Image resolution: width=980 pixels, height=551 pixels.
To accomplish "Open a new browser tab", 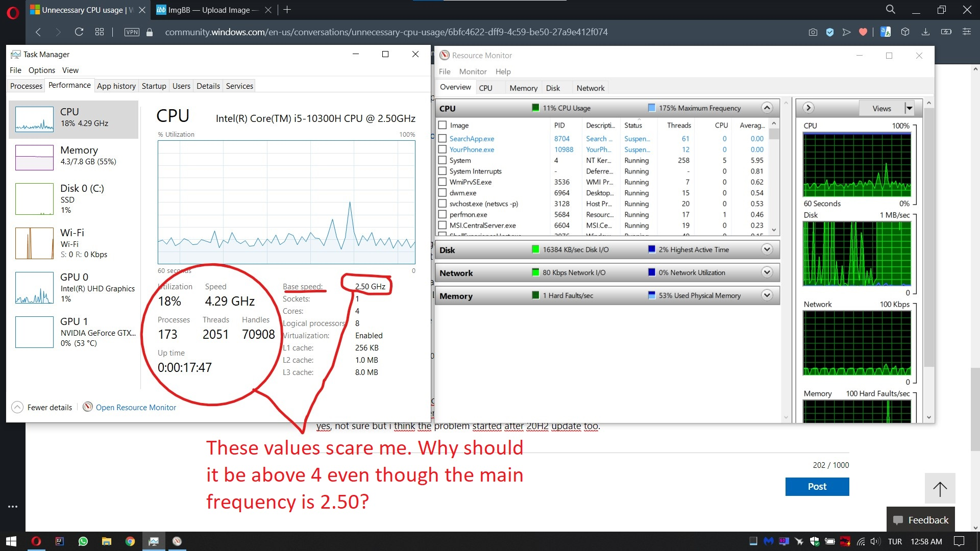I will click(287, 10).
